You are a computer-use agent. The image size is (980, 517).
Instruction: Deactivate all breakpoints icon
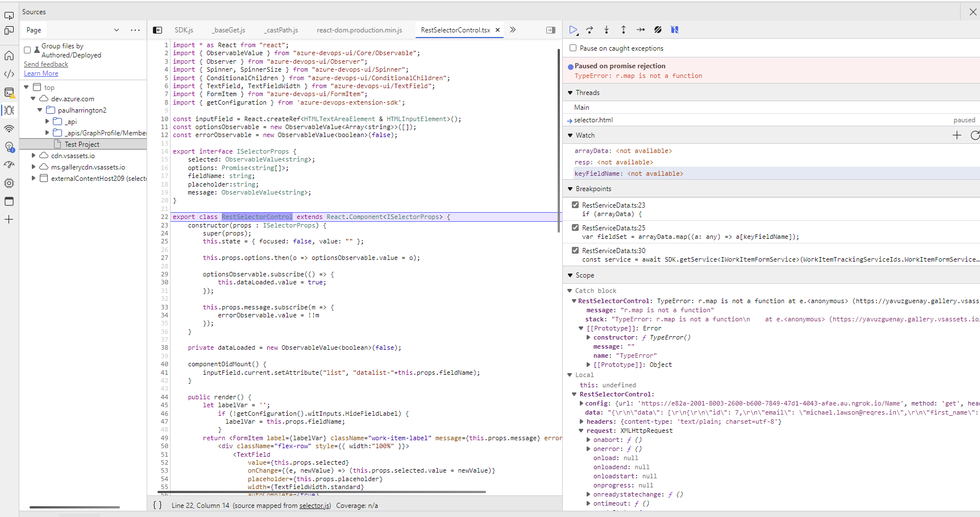658,30
